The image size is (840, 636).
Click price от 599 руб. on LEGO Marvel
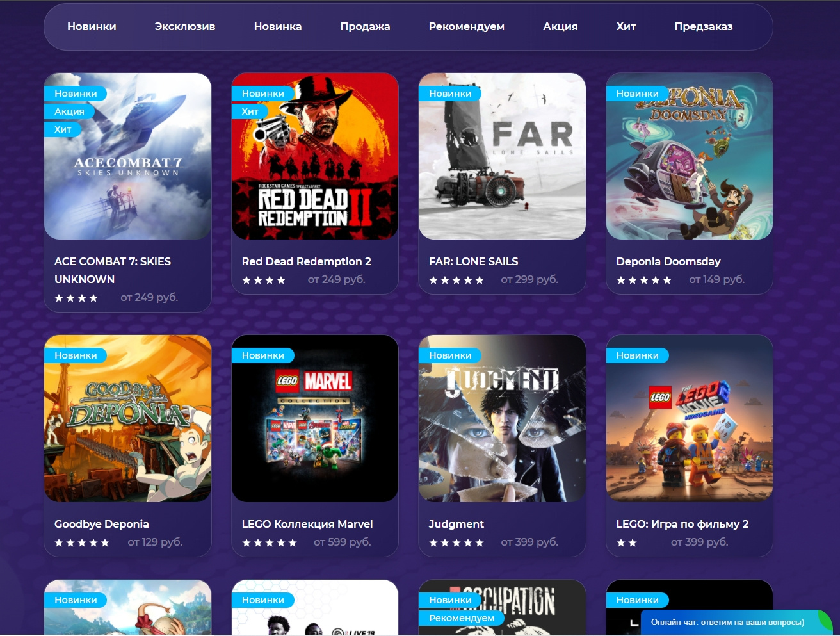pyautogui.click(x=343, y=542)
